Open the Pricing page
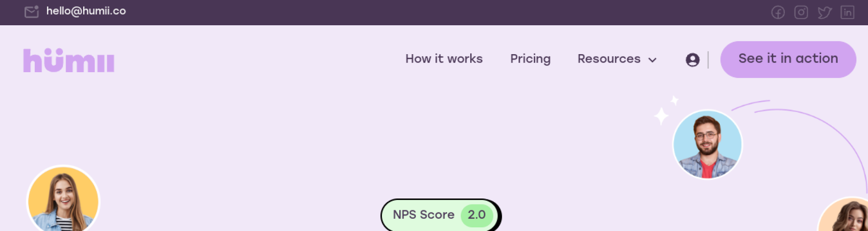The image size is (868, 231). [530, 59]
